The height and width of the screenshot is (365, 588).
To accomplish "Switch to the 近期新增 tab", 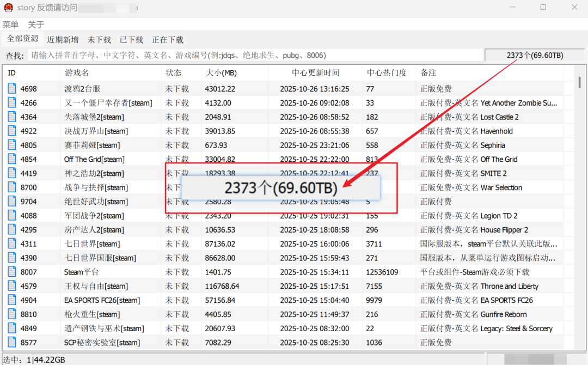I will pos(63,40).
